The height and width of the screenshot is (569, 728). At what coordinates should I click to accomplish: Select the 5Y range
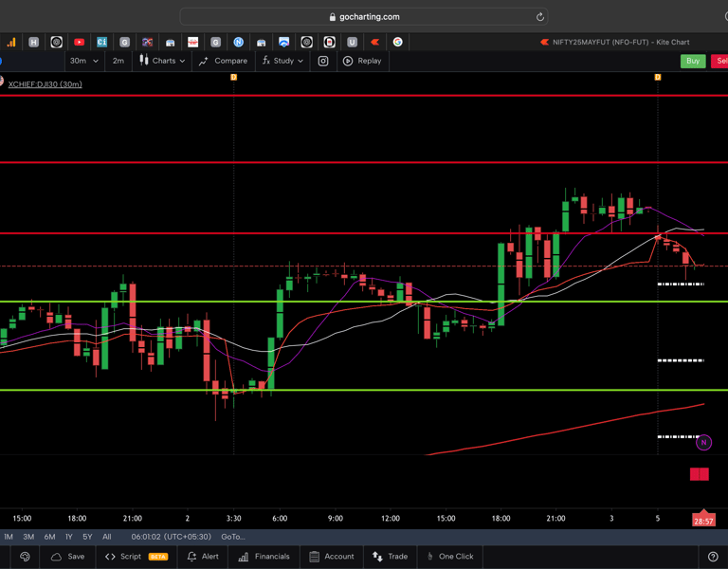(87, 537)
